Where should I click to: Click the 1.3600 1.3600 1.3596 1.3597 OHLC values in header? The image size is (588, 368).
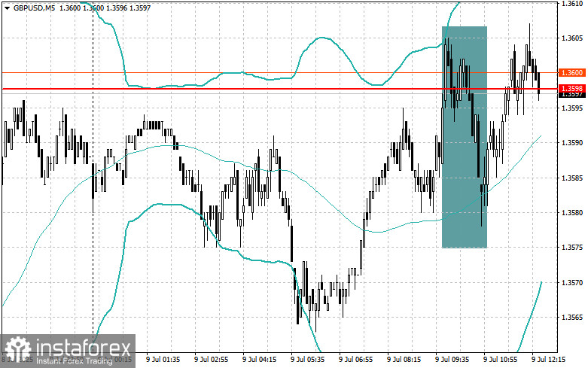point(105,8)
